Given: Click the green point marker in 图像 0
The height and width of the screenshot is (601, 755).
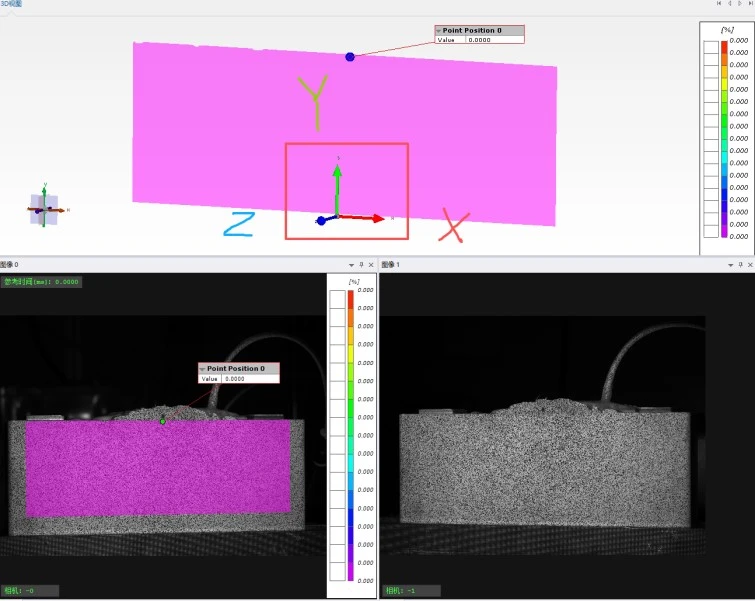Looking at the screenshot, I should pyautogui.click(x=163, y=421).
